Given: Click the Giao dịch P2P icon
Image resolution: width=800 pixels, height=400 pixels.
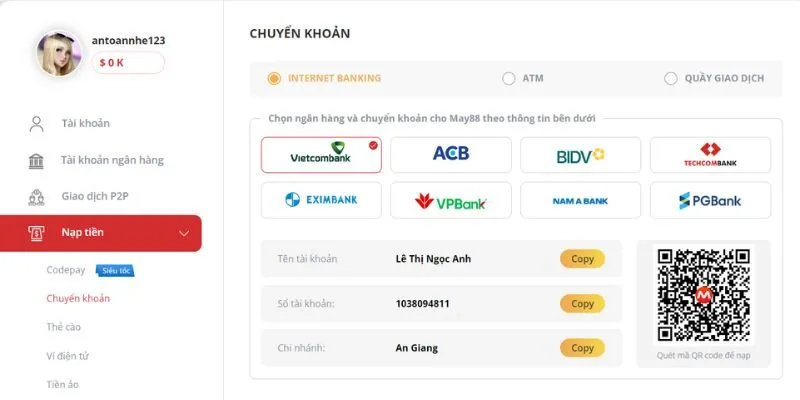Looking at the screenshot, I should [x=37, y=196].
